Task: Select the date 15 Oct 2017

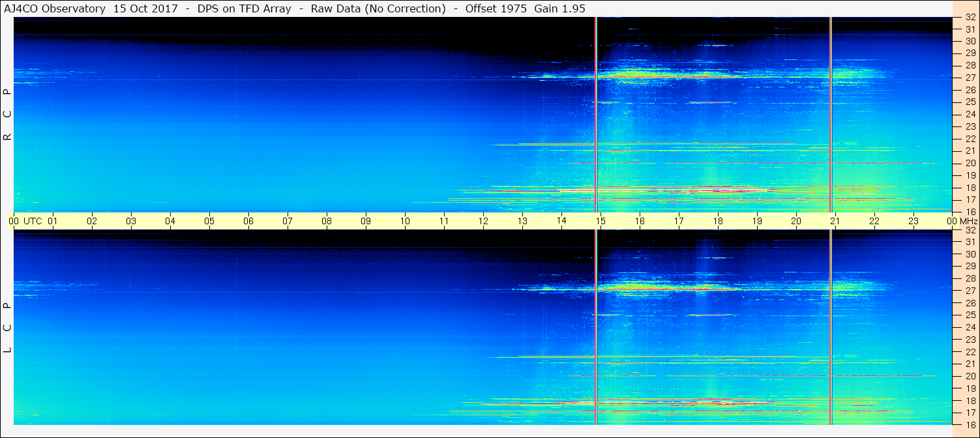Action: pos(145,9)
